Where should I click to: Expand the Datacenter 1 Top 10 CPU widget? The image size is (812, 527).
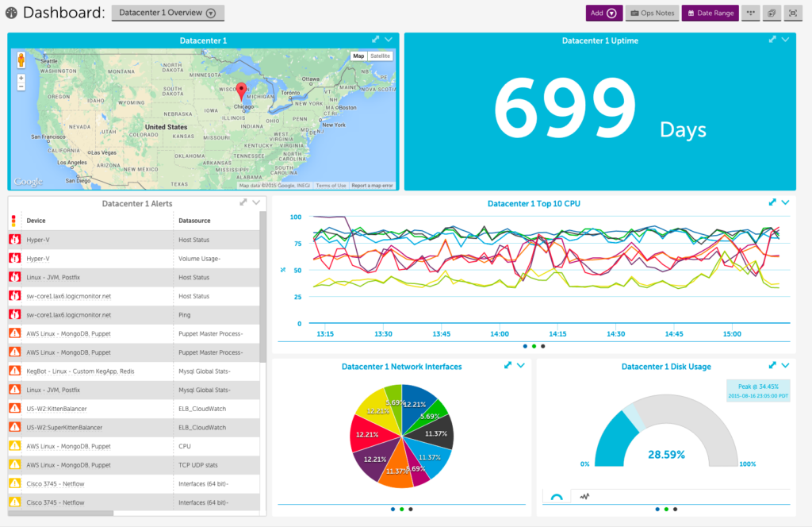(x=772, y=202)
